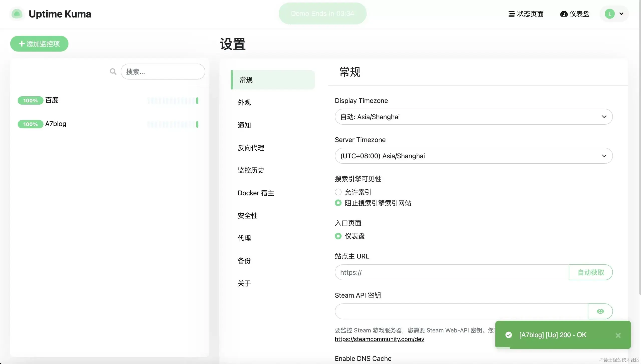Image resolution: width=641 pixels, height=364 pixels.
Task: Reveal the Steam API 密钥 with the eye toggle
Action: (600, 311)
